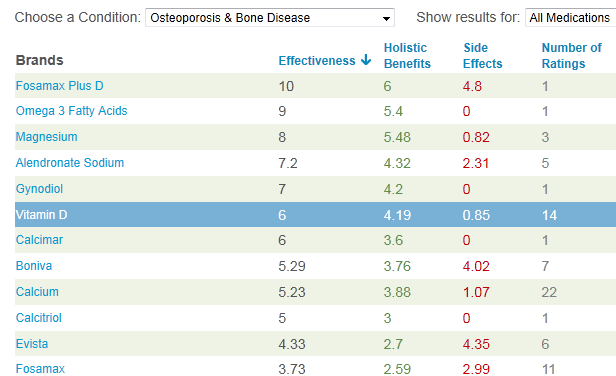Open the Calcium brand link

point(37,292)
